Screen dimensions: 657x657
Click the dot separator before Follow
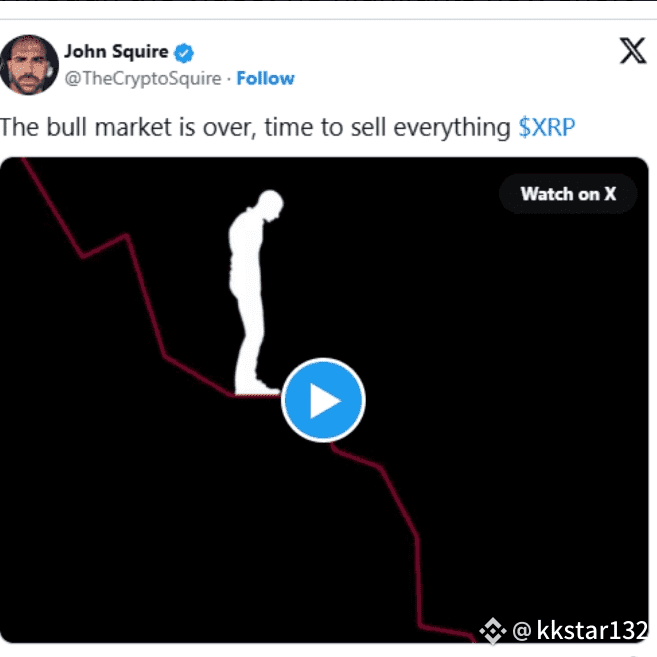click(x=229, y=79)
